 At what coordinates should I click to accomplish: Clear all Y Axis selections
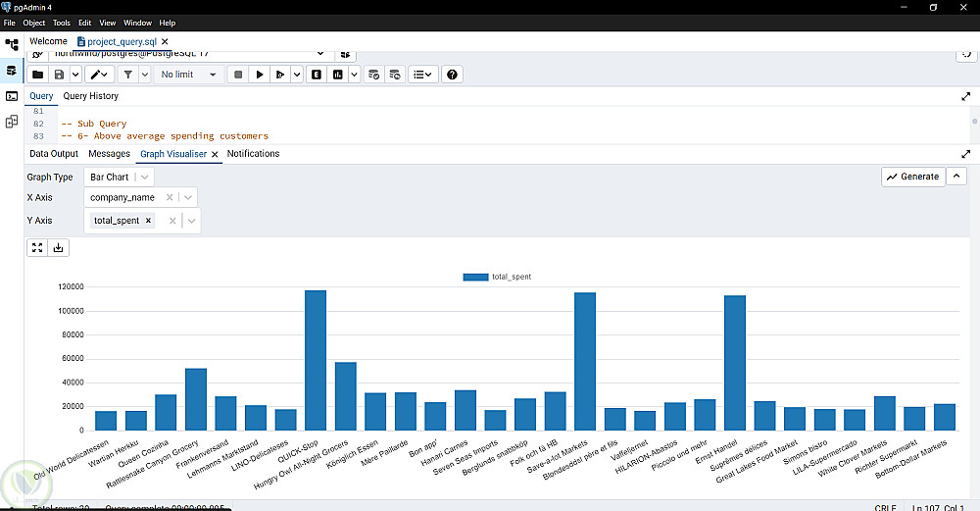(x=172, y=221)
